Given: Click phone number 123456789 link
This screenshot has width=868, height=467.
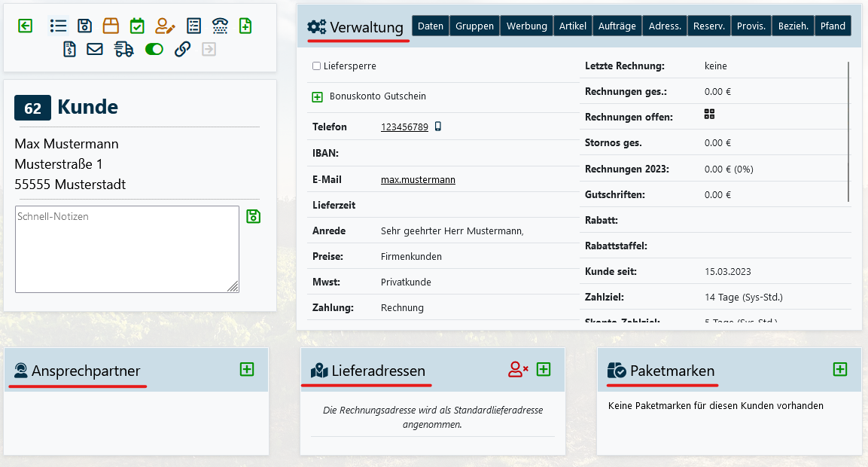Looking at the screenshot, I should (404, 127).
